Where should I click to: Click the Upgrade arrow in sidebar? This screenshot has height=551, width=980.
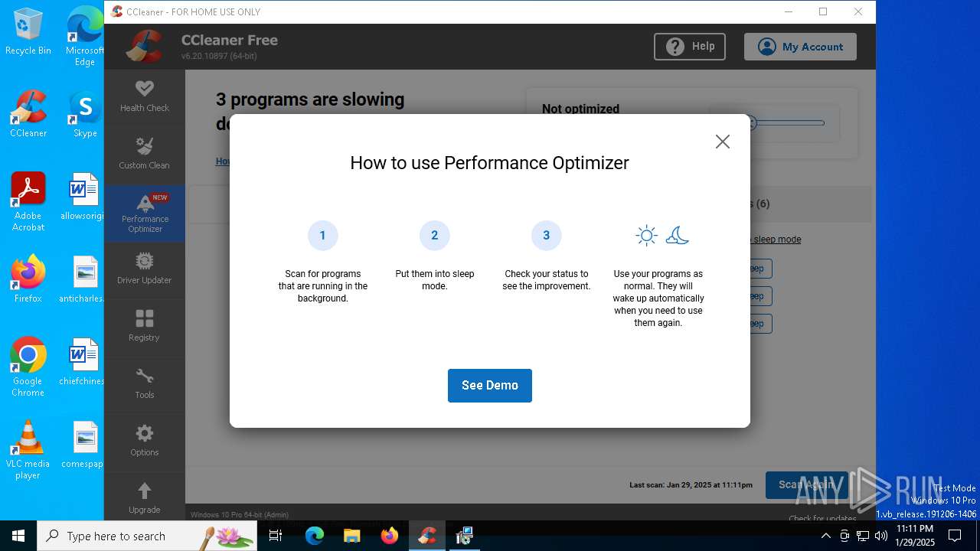[144, 491]
